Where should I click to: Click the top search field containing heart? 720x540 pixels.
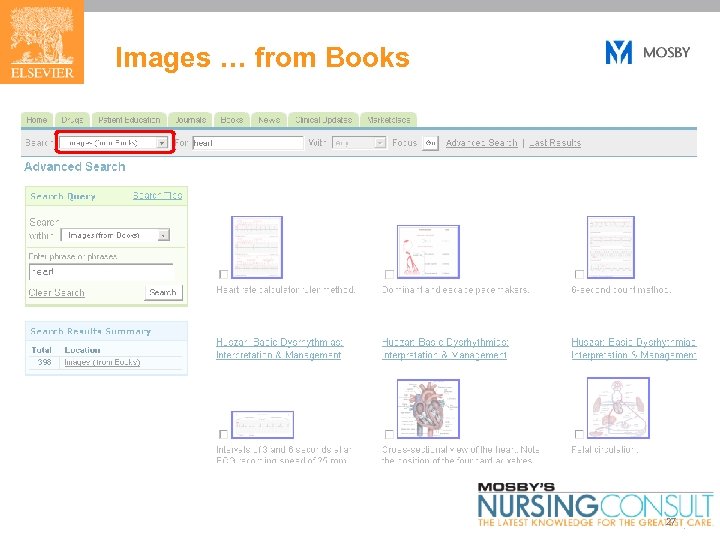248,143
